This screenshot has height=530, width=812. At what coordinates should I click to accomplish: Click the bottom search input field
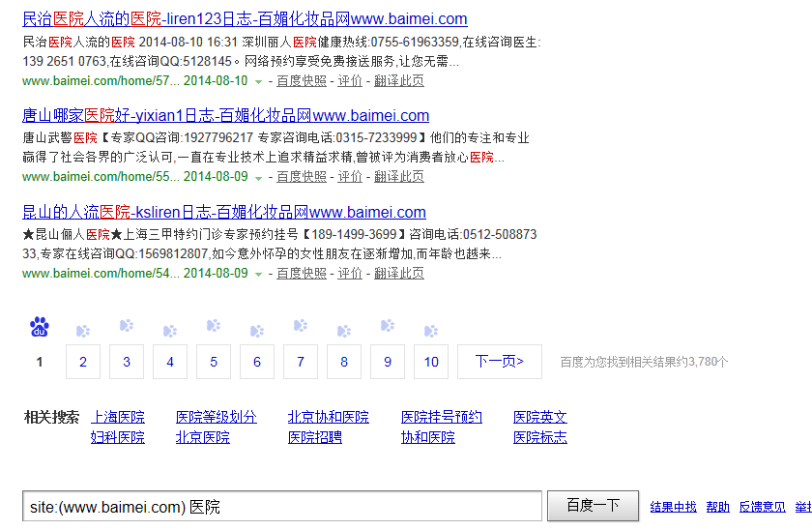click(282, 506)
